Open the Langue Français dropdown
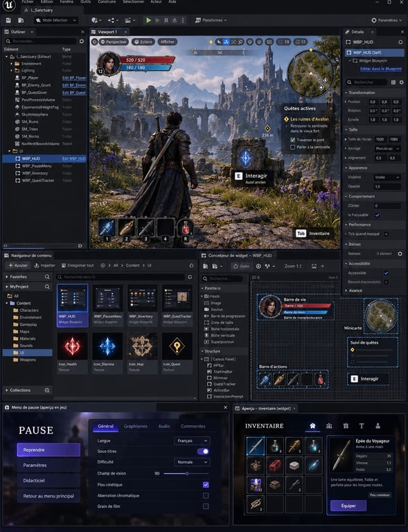408x532 pixels. 192,441
